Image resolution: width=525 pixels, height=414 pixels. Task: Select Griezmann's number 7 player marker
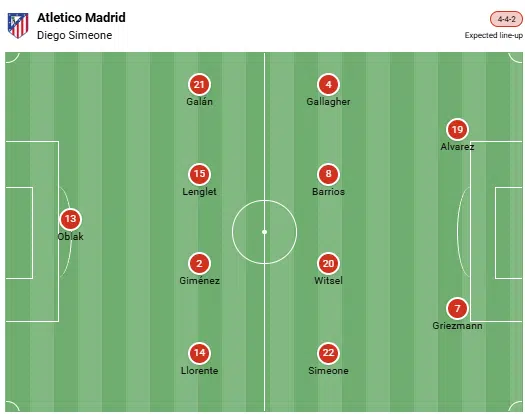(457, 308)
